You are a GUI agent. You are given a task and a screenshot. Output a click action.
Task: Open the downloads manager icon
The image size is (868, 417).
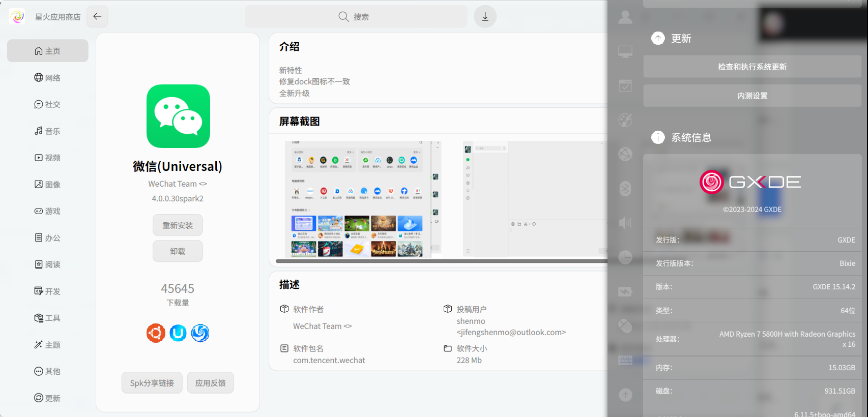point(485,16)
